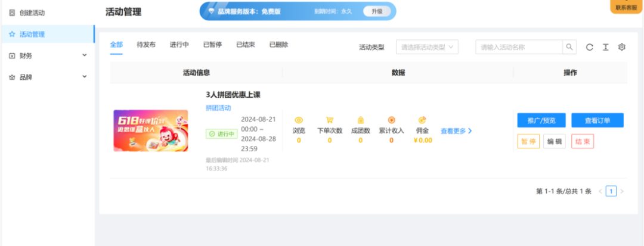The image size is (644, 246).
Task: Click the column height density icon
Action: point(605,47)
